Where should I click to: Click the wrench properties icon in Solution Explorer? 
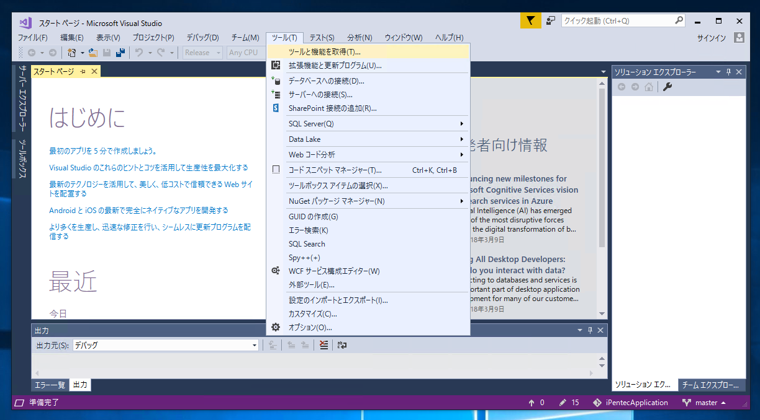pos(667,87)
